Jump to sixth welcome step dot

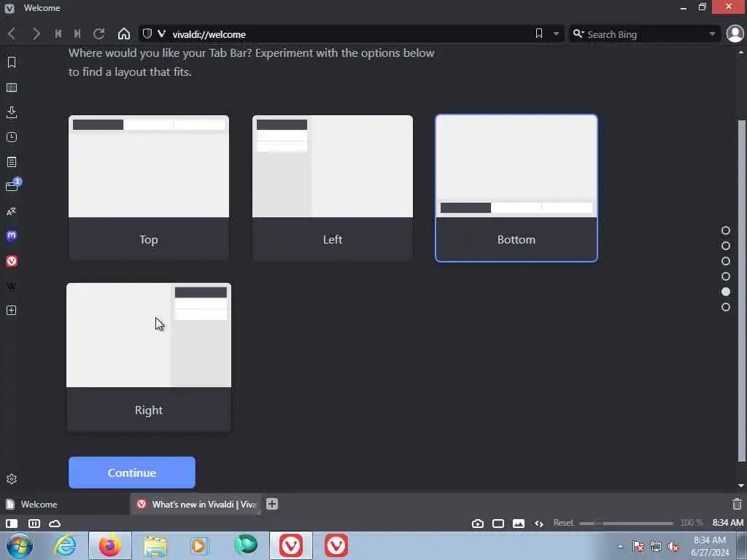(726, 307)
